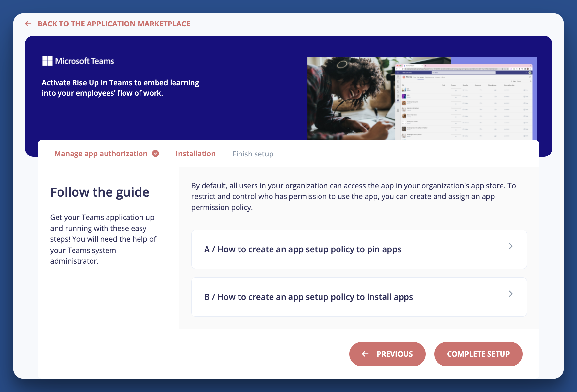The height and width of the screenshot is (392, 577).
Task: Click the Microsoft Teams four-square logo icon
Action: pyautogui.click(x=47, y=60)
